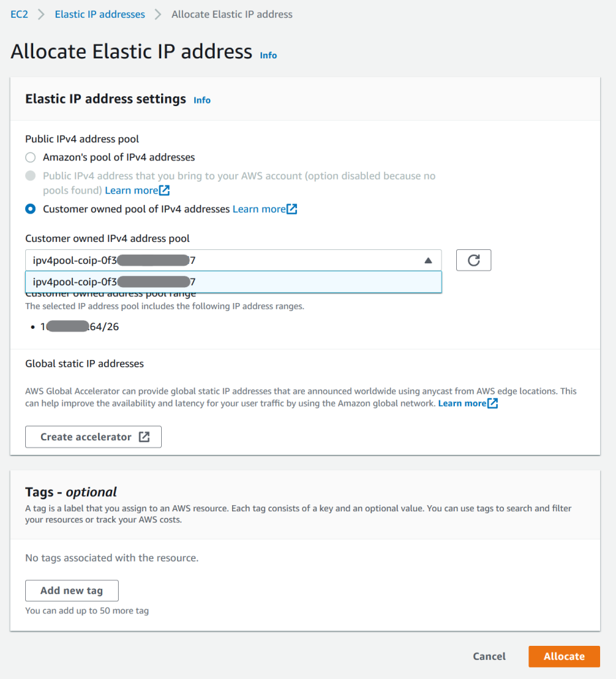Click the external link icon on bring-your-own-pool Learn more
Screen dimensions: 616x679
coord(166,190)
